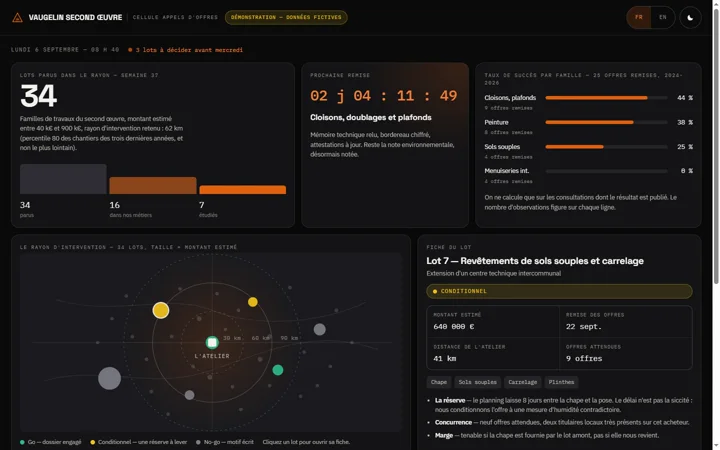Click Cloisons, doublages et plafonds heading
Image resolution: width=720 pixels, height=450 pixels.
371,118
